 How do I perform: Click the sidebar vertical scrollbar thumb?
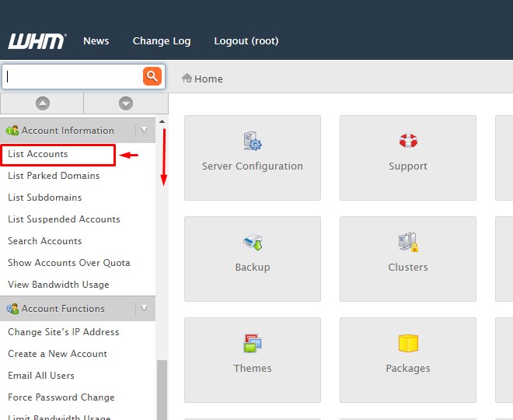pyautogui.click(x=162, y=389)
